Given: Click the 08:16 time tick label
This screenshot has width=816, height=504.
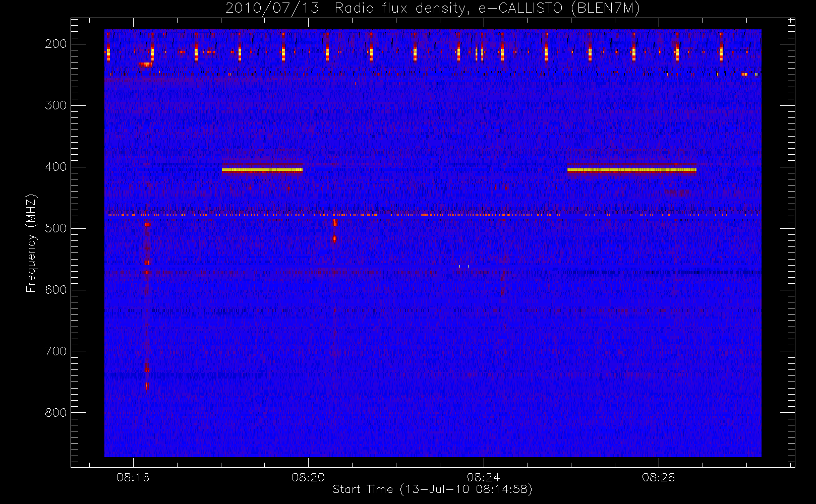Looking at the screenshot, I should click(133, 477).
